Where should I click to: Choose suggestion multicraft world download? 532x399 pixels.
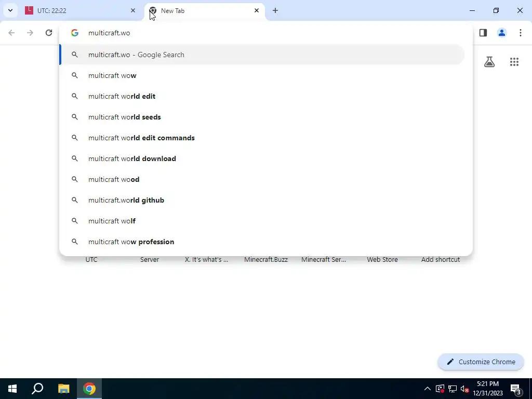pos(262,158)
